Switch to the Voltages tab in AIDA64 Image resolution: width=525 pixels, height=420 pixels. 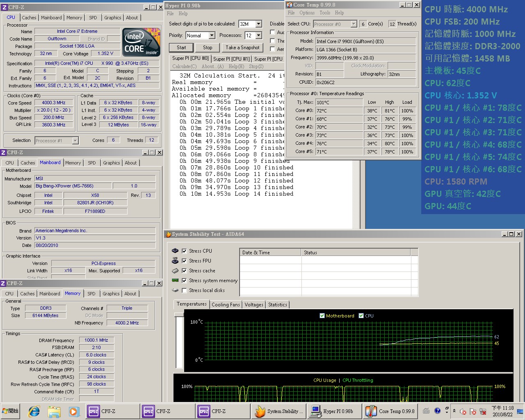pos(254,305)
